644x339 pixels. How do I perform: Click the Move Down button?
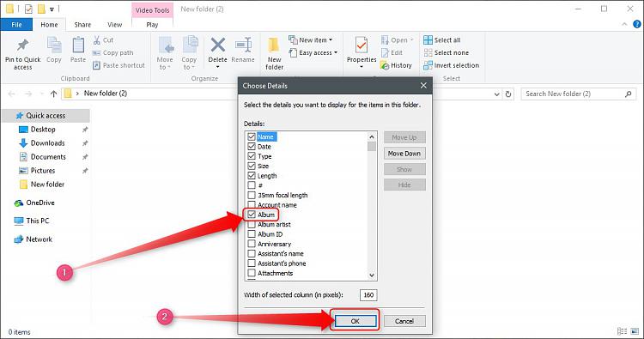(404, 154)
